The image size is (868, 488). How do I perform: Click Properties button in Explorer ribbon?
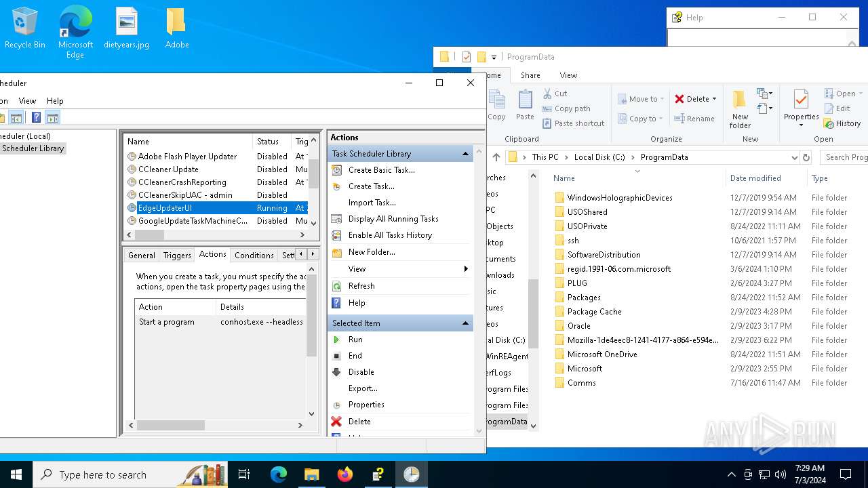[801, 108]
